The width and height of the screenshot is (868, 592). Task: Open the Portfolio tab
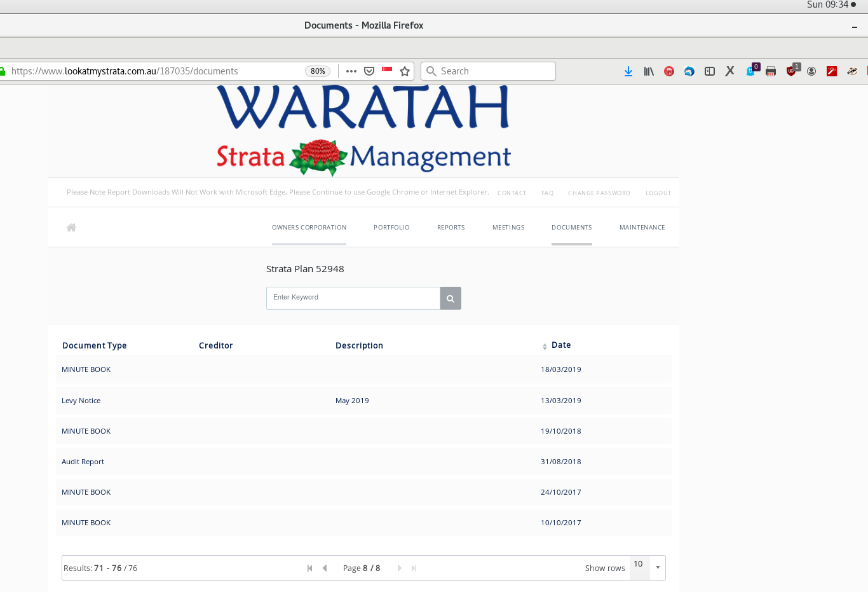pos(391,228)
